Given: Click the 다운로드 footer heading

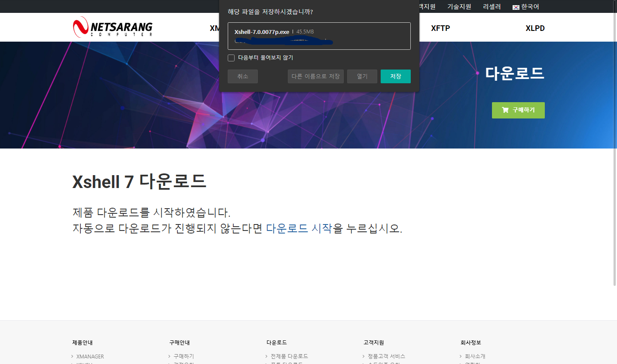Looking at the screenshot, I should coord(277,343).
